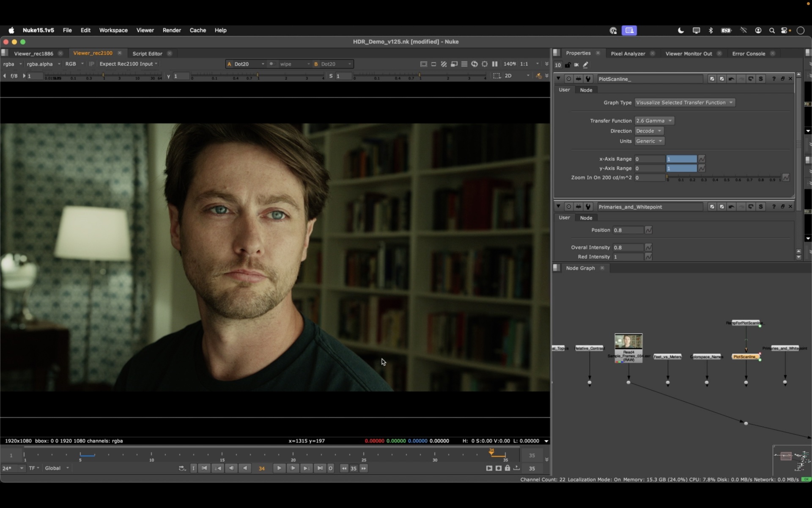812x508 pixels.
Task: Unlock the Properties panel padlock
Action: (568, 65)
